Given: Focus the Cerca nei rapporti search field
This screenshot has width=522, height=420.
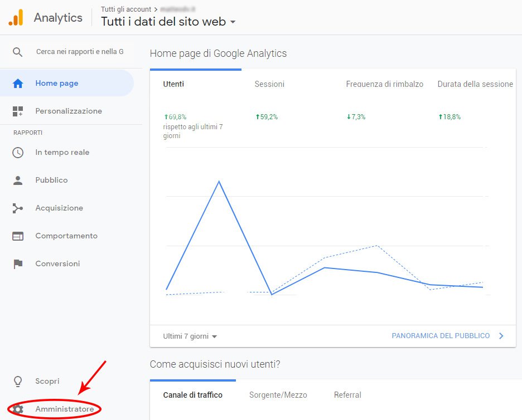Looking at the screenshot, I should (80, 52).
